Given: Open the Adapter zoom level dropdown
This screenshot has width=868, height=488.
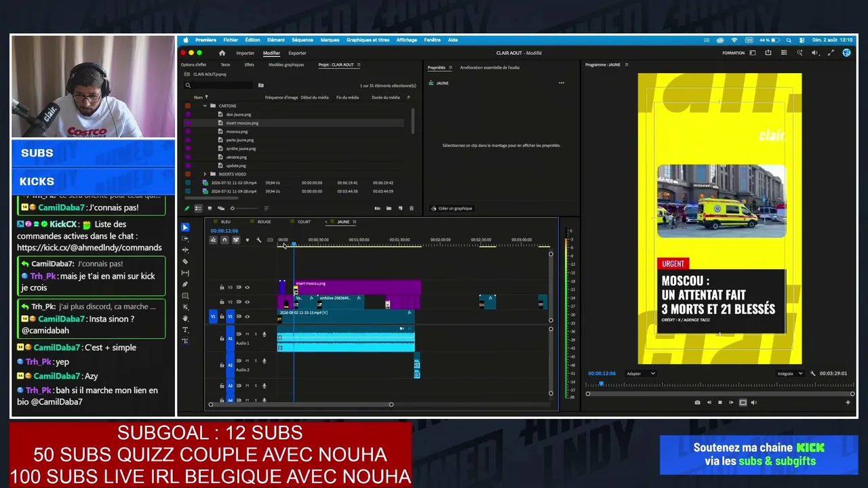Looking at the screenshot, I should click(x=641, y=373).
